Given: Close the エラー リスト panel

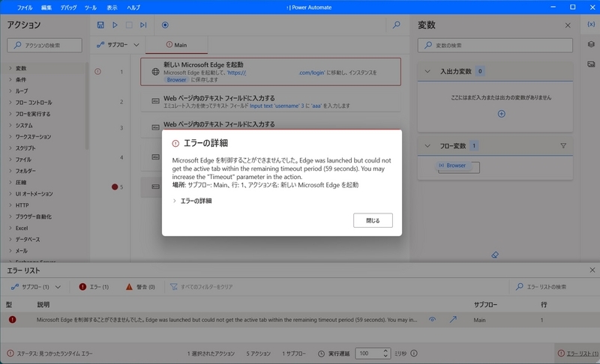Looking at the screenshot, I should pyautogui.click(x=592, y=270).
